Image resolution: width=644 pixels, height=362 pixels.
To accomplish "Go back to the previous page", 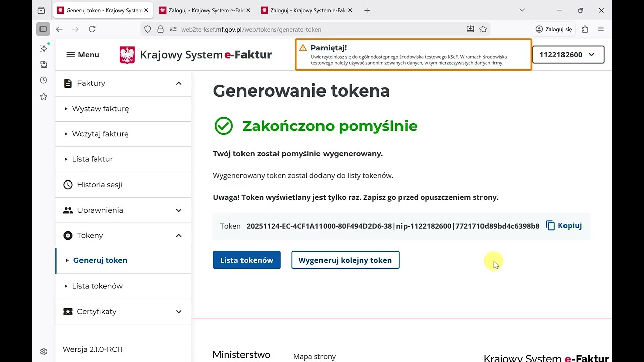I will coord(59,29).
